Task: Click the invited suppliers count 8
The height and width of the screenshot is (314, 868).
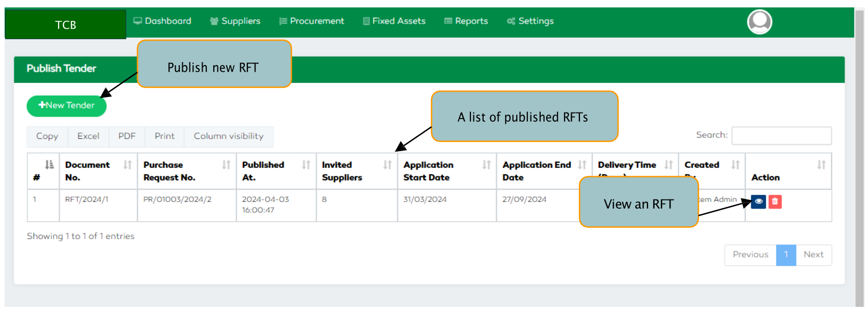Action: point(357,206)
